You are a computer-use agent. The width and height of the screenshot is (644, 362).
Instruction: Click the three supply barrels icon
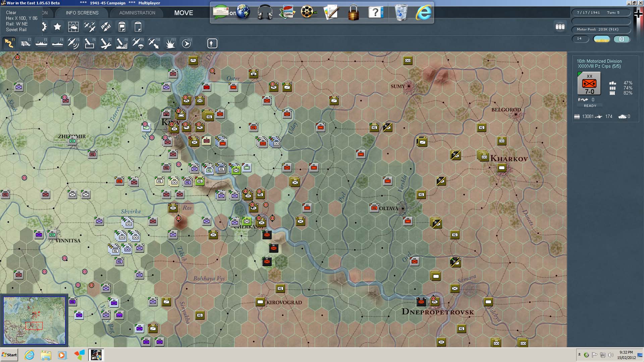[560, 26]
